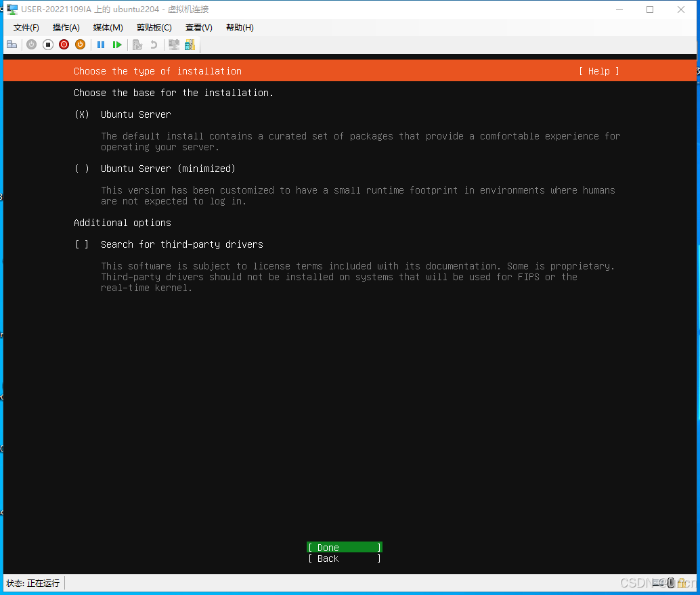Minimize the virtual machine connection window
This screenshot has width=700, height=595.
619,9
